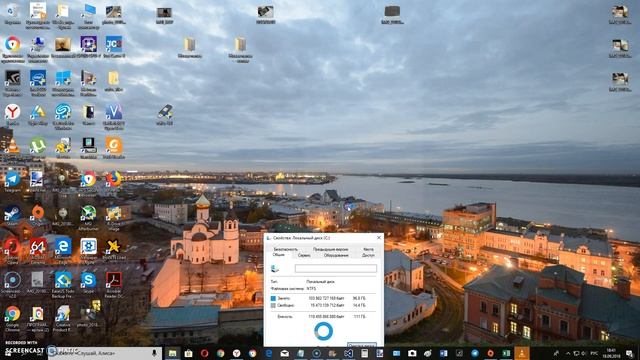The width and height of the screenshot is (640, 360).
Task: Launch Steam from the desktop
Action: pyautogui.click(x=12, y=216)
